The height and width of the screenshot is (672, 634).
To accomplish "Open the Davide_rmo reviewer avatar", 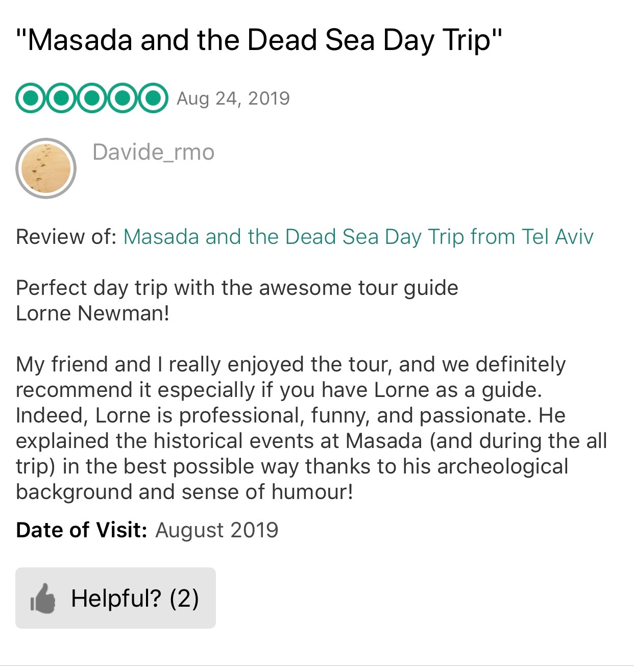I will [46, 168].
